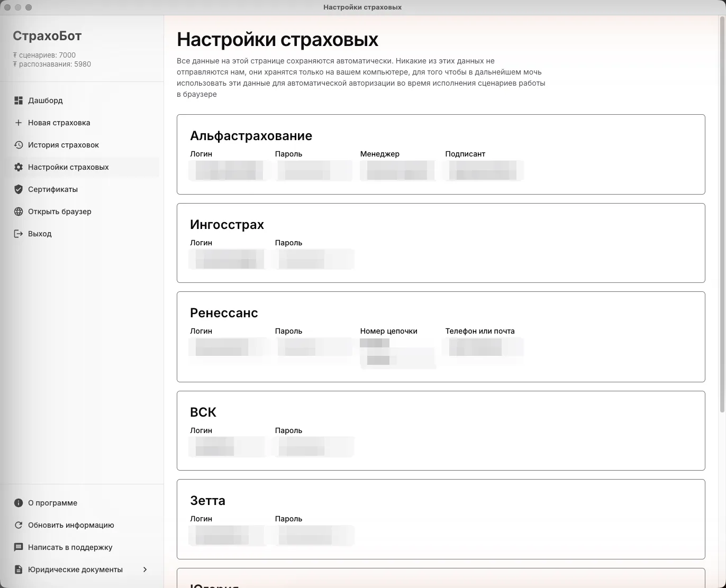The width and height of the screenshot is (726, 588).
Task: Expand the Юридические документы chevron
Action: [145, 569]
